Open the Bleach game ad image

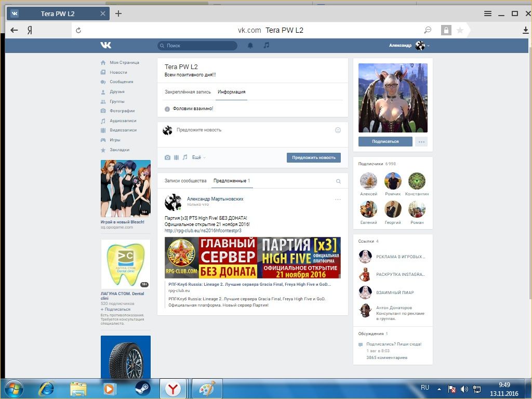126,189
